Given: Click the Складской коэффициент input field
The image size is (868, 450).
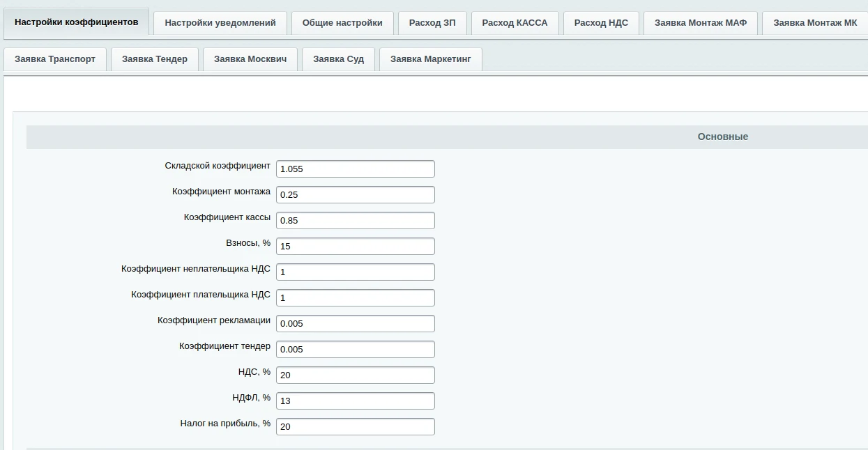Looking at the screenshot, I should coord(356,169).
